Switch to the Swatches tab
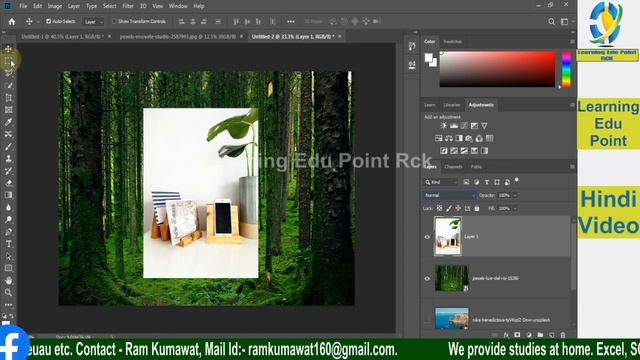 [x=452, y=42]
